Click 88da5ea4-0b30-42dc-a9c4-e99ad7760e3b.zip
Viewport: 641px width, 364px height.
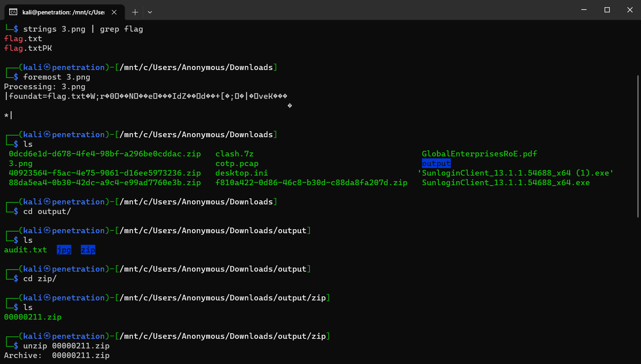point(105,182)
